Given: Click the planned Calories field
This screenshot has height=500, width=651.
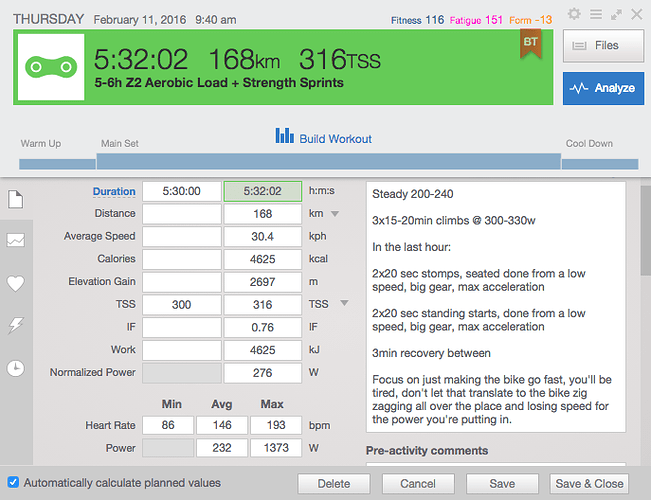Looking at the screenshot, I should 181,259.
